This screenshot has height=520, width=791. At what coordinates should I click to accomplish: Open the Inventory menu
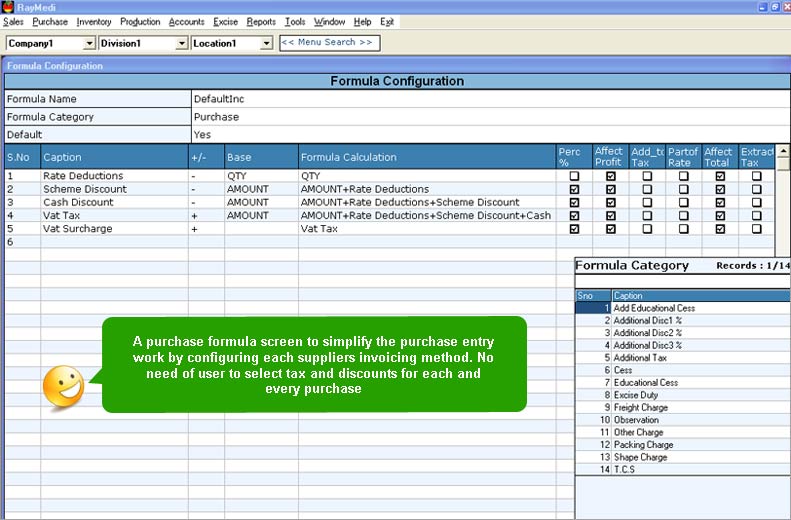click(x=94, y=22)
